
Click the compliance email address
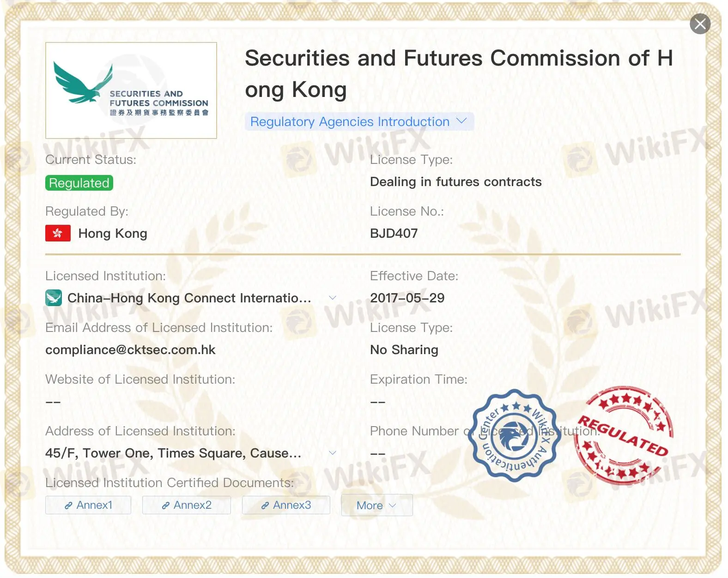(x=130, y=349)
